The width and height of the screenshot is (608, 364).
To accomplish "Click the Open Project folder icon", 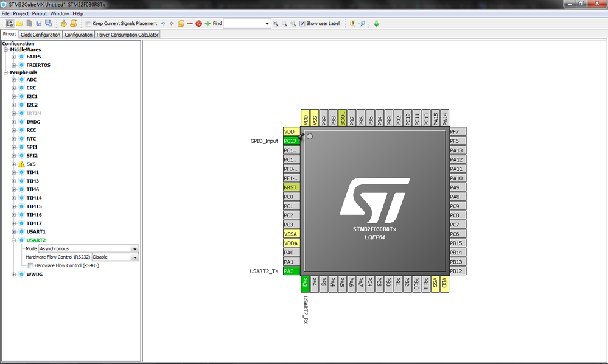I will click(19, 24).
